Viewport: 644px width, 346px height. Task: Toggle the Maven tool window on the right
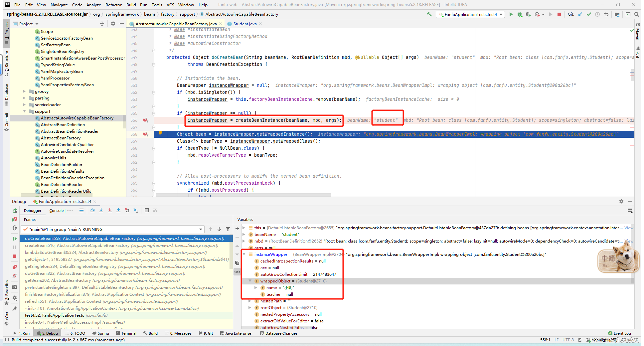tap(638, 32)
